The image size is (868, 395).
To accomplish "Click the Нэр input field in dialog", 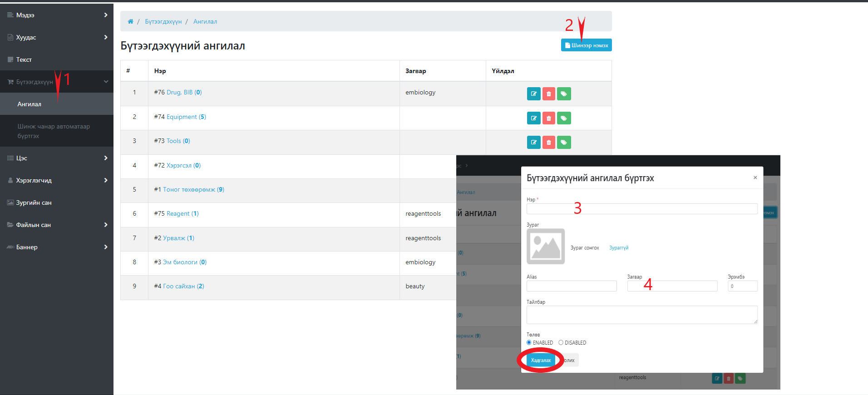I will click(x=641, y=209).
